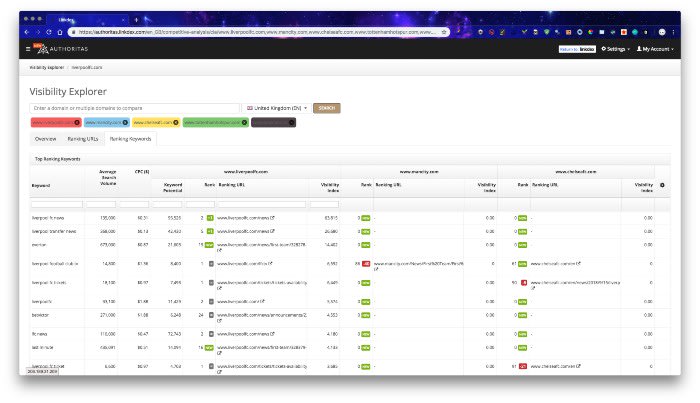
Task: Close the current browser tab
Action: tap(123, 20)
